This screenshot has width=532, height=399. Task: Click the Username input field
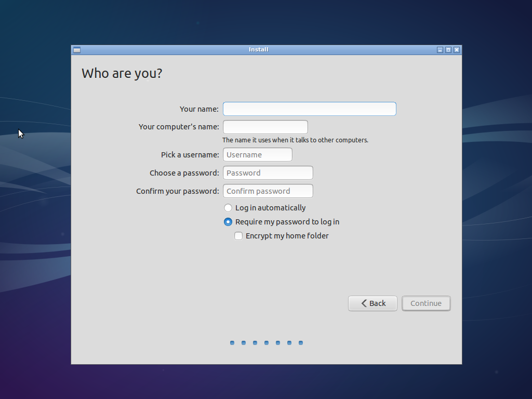258,155
